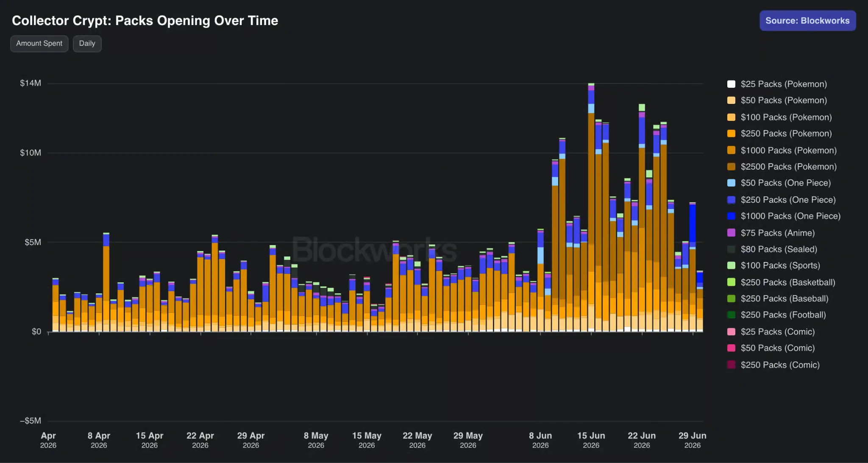Click the $250 Packs (One Piece) swatch
This screenshot has height=463, width=868.
[731, 200]
